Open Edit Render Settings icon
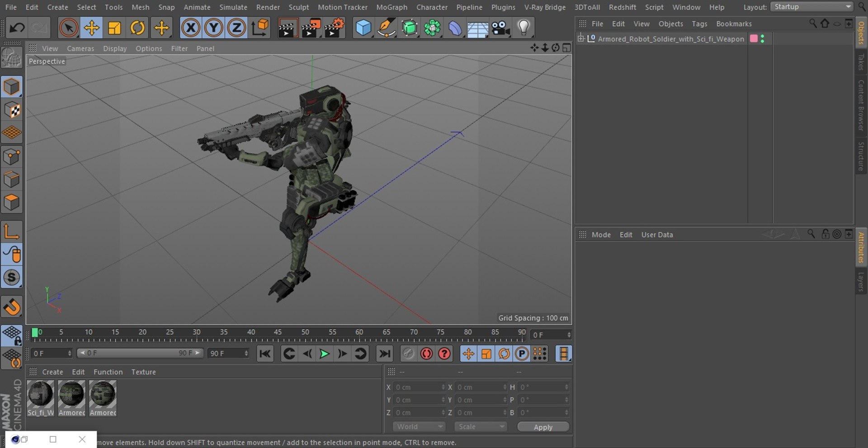 click(x=335, y=28)
